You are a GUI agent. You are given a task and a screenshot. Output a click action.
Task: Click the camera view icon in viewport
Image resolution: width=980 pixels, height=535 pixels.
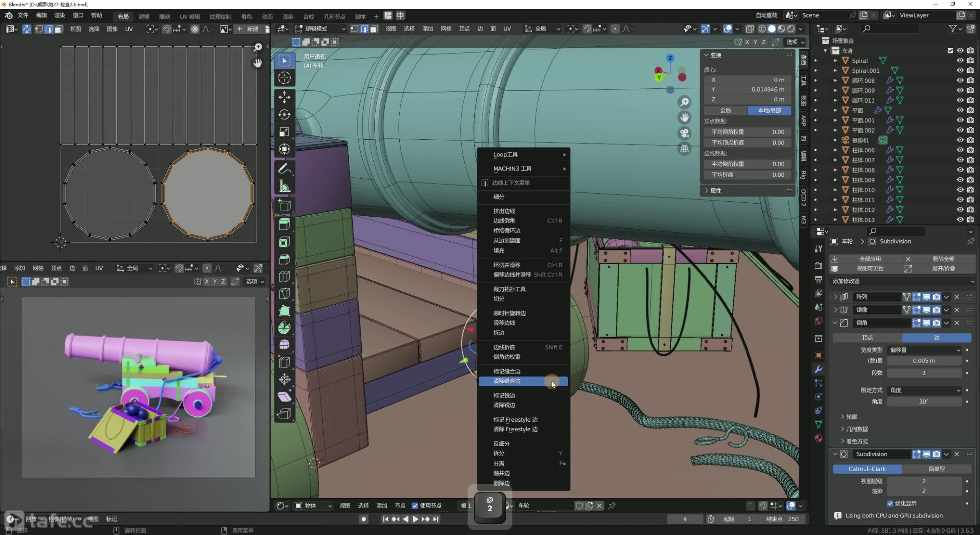tap(684, 133)
